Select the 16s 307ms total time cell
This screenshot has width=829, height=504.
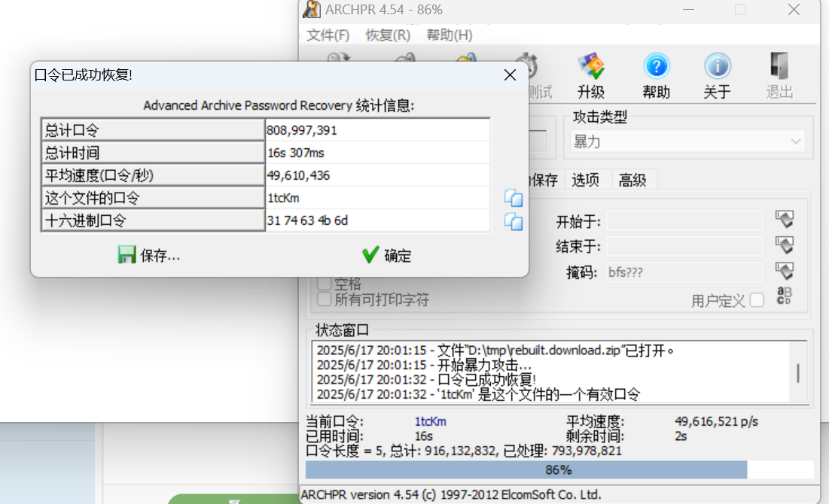coord(377,153)
